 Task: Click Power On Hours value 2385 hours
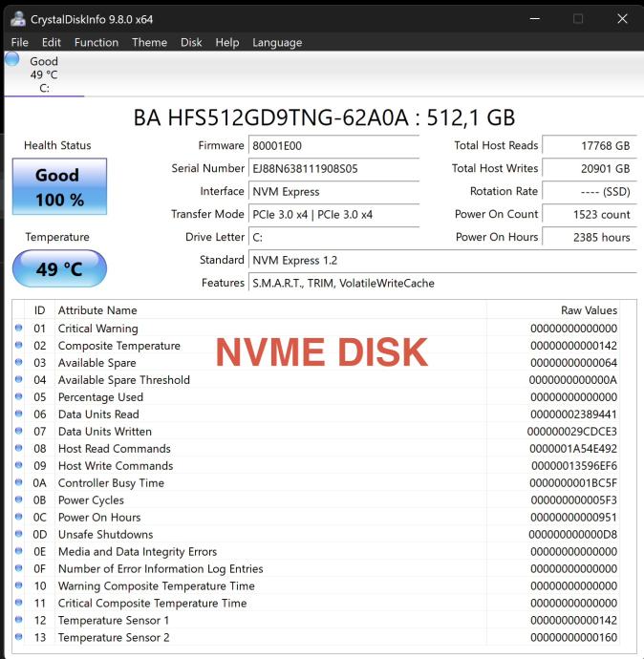590,238
